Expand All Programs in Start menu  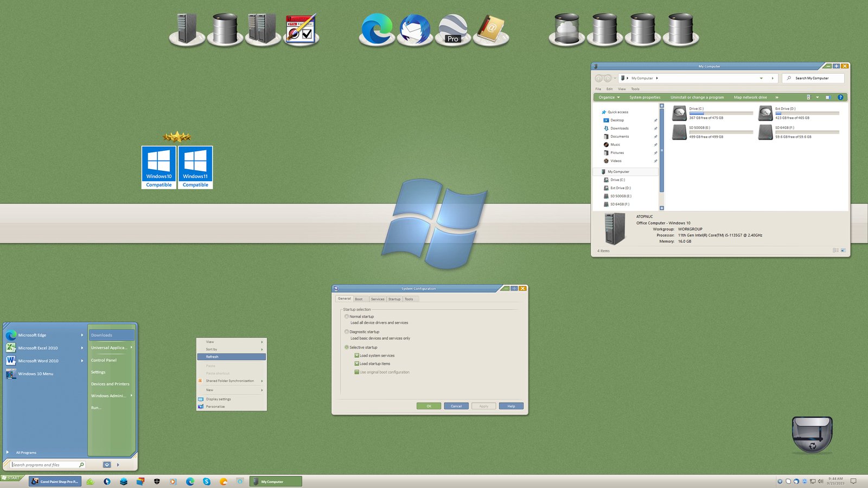[x=22, y=452]
